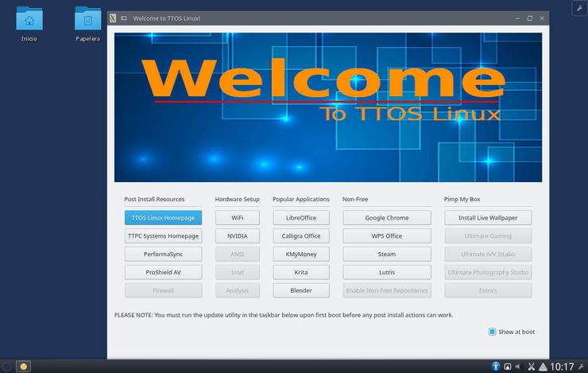Open the Papelera trash folder icon

click(87, 19)
